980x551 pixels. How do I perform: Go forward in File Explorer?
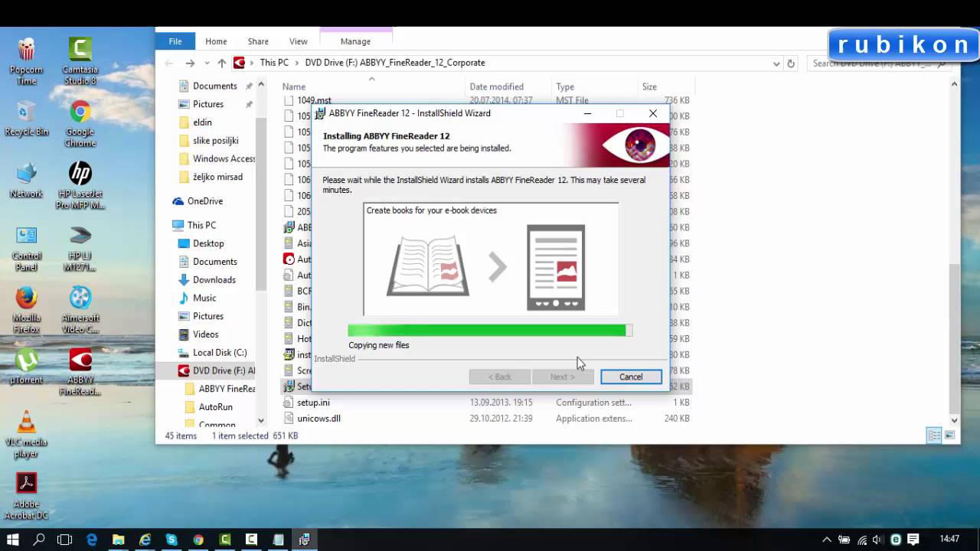[190, 63]
